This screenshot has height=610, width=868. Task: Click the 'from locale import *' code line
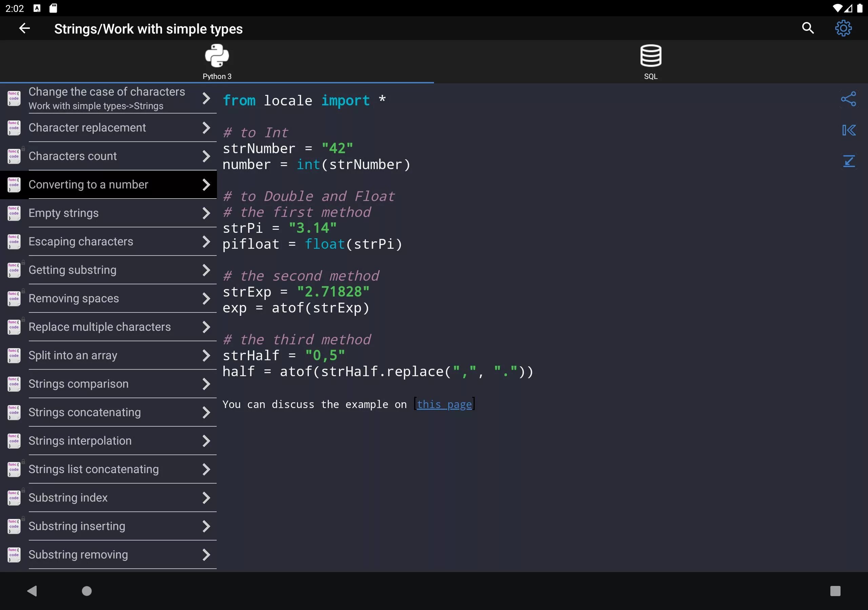304,101
